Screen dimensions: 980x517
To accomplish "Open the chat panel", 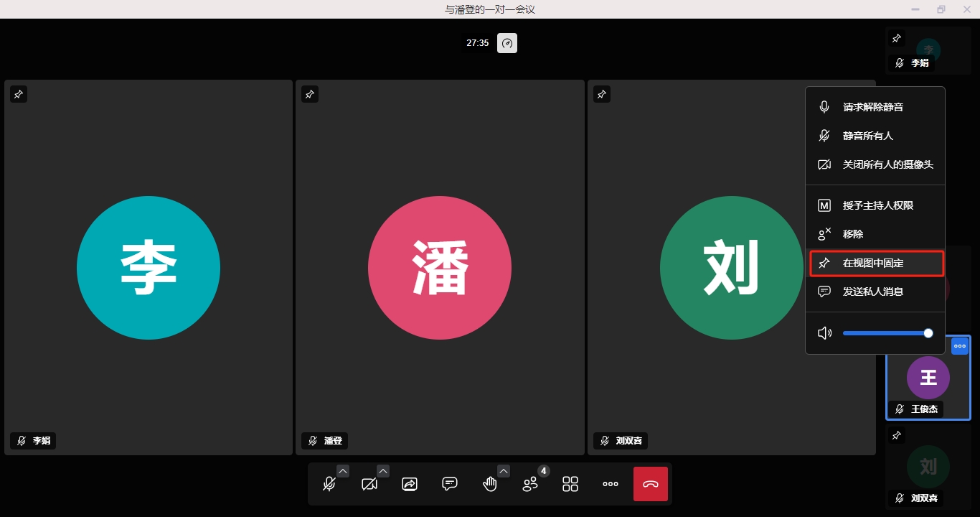I will [450, 484].
